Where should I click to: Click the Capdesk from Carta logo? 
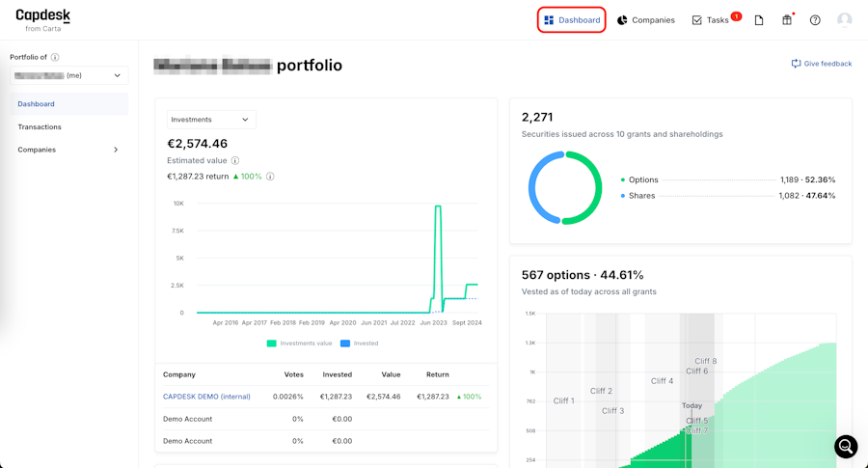point(43,19)
